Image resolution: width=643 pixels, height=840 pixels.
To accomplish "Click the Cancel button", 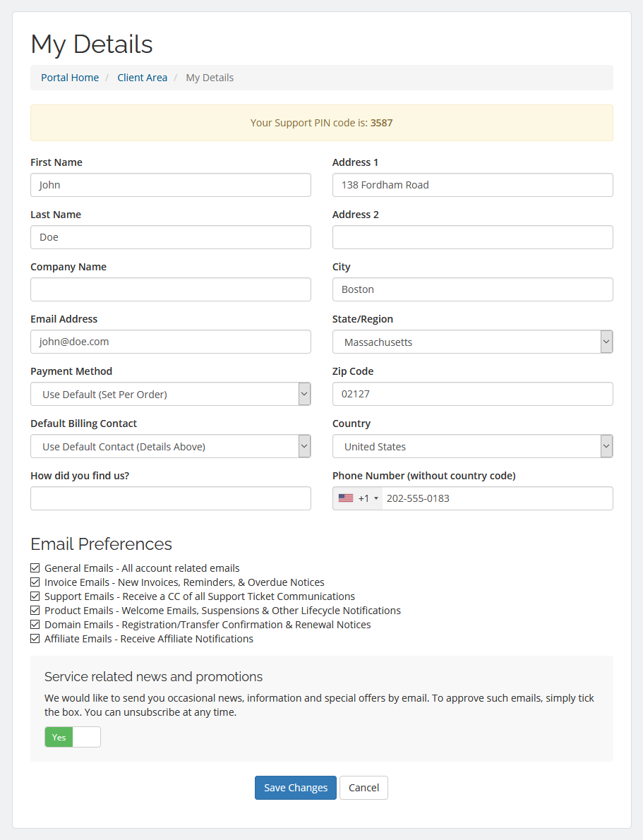I will 363,787.
